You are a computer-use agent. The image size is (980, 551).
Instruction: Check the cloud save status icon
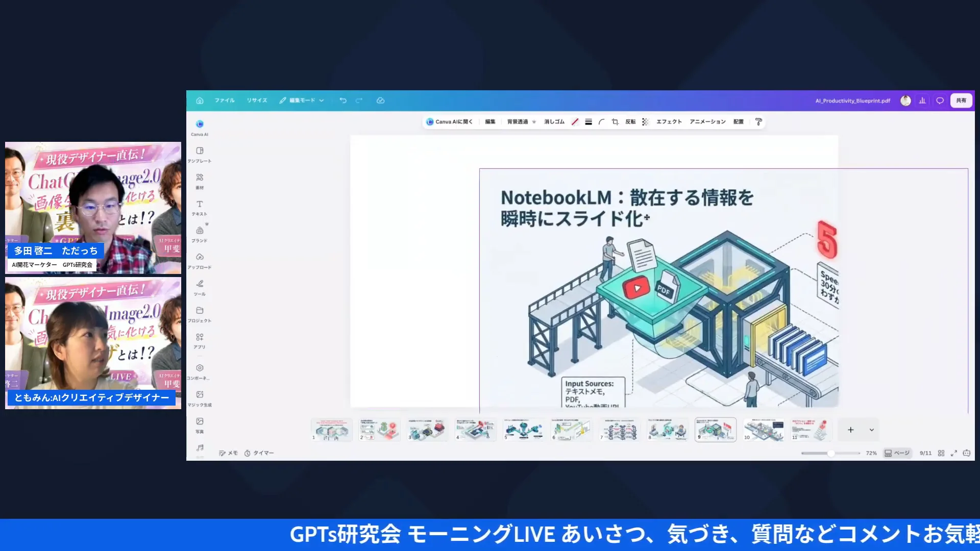[380, 101]
